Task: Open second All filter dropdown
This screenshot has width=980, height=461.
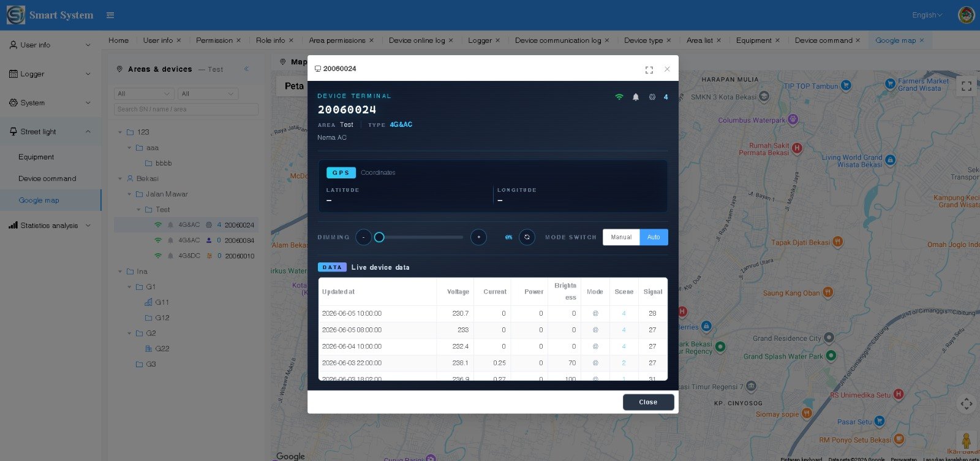Action: click(x=208, y=94)
